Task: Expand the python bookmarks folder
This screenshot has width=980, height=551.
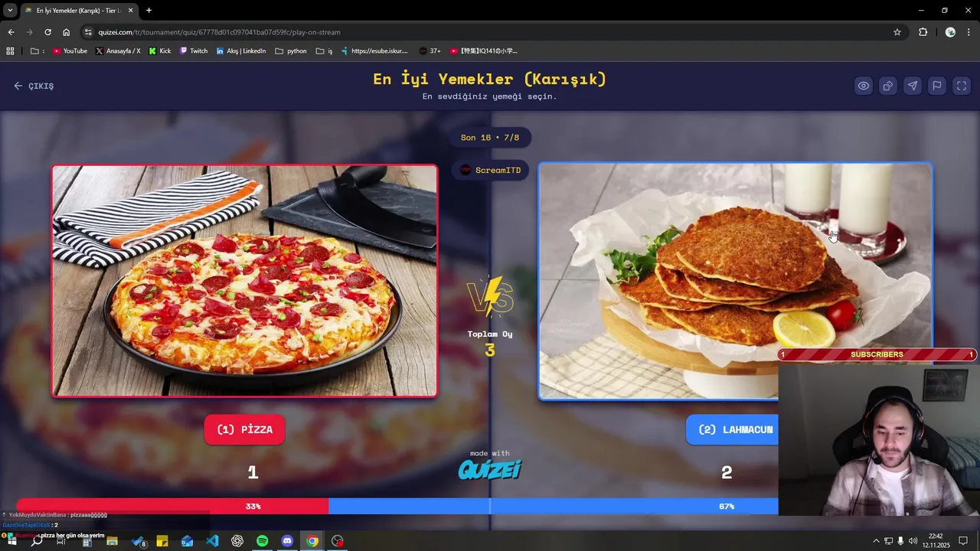Action: pos(291,51)
